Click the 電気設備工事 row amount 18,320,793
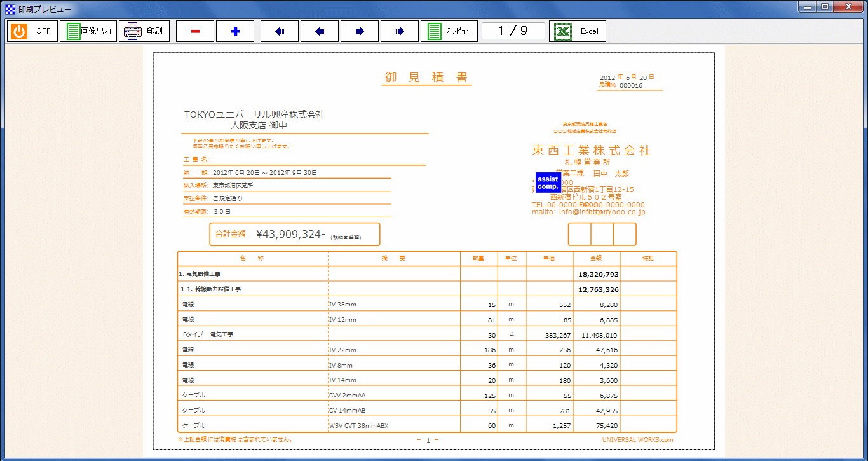 coord(598,274)
